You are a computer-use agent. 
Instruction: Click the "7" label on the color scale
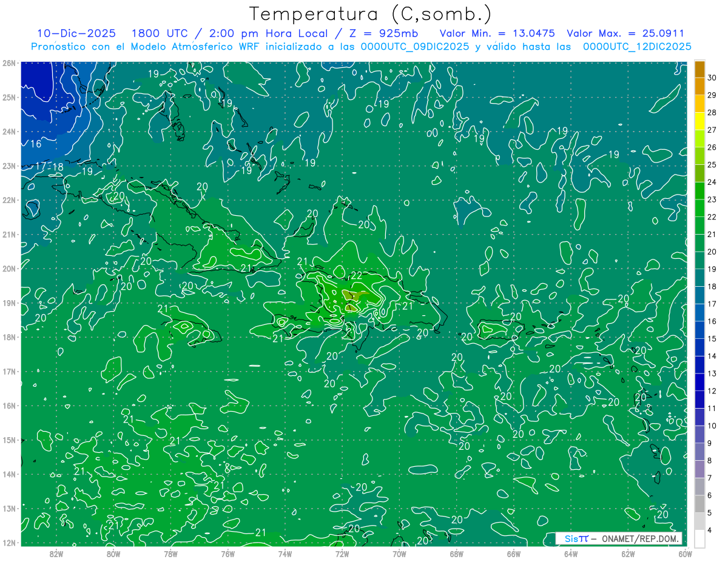pyautogui.click(x=710, y=478)
